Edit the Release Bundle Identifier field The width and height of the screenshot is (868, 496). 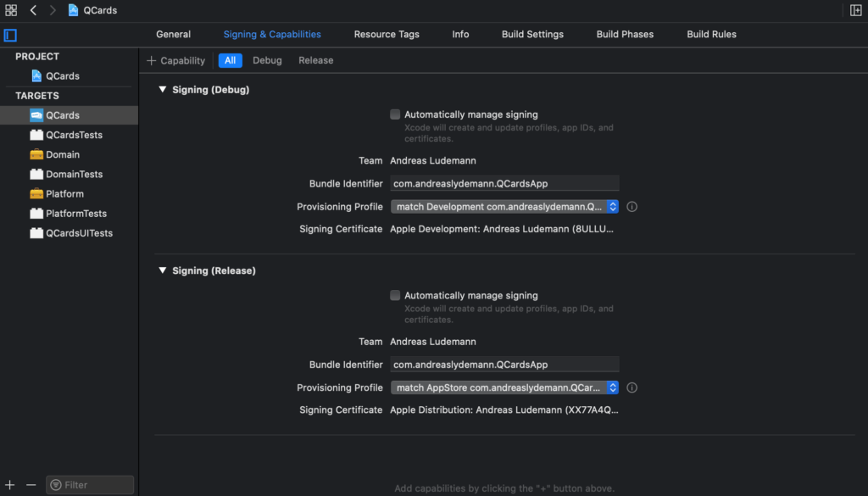pos(504,365)
